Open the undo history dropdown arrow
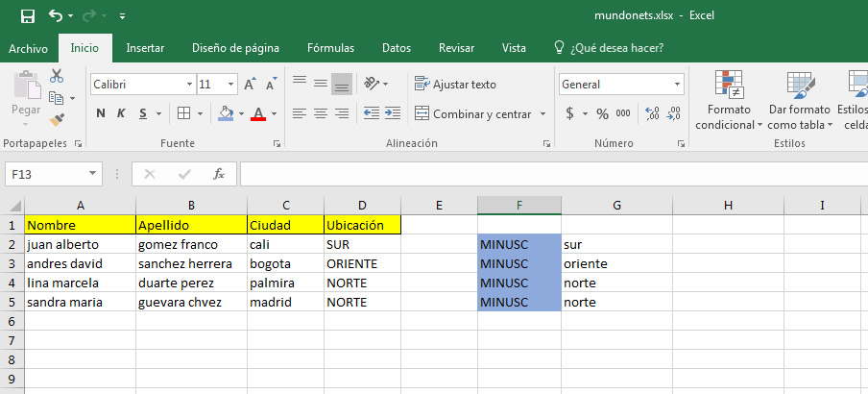 (x=70, y=16)
